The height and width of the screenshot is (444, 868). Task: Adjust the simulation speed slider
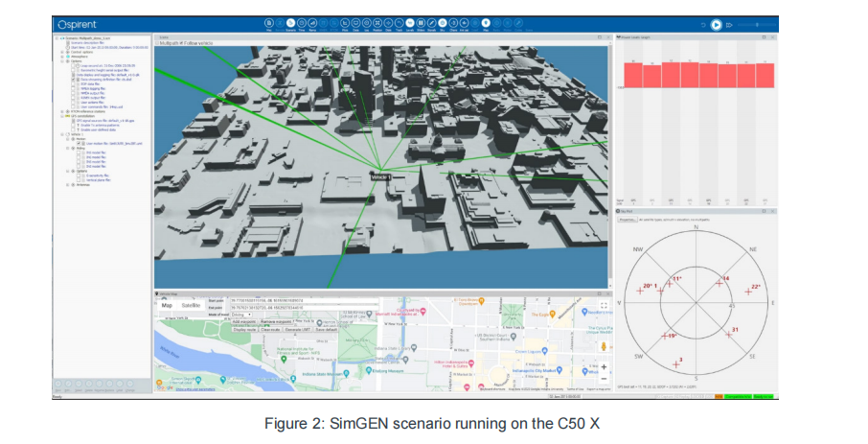[757, 24]
